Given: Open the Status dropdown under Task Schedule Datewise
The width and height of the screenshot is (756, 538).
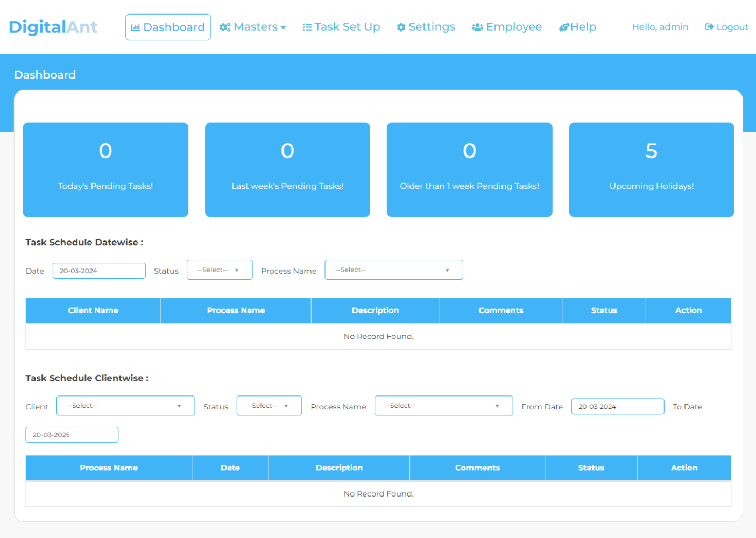Looking at the screenshot, I should pyautogui.click(x=220, y=270).
